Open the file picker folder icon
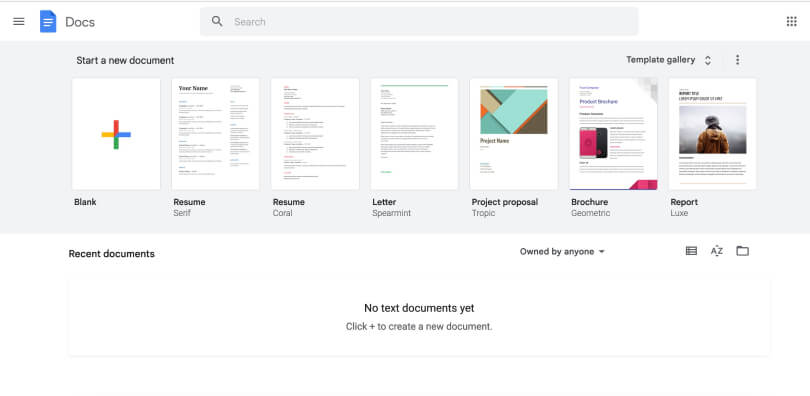 pos(742,251)
